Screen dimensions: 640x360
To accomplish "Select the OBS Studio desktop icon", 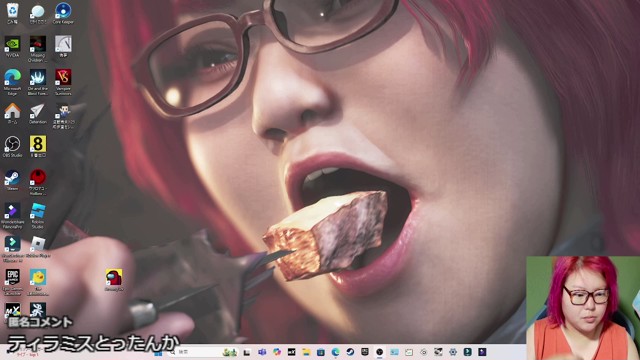I will 12,147.
